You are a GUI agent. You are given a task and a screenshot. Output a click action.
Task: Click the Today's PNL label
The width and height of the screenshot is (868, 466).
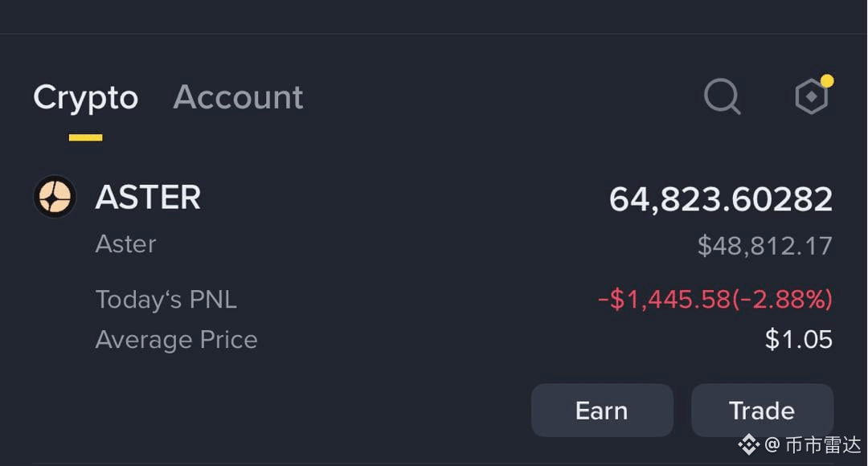[x=166, y=300]
